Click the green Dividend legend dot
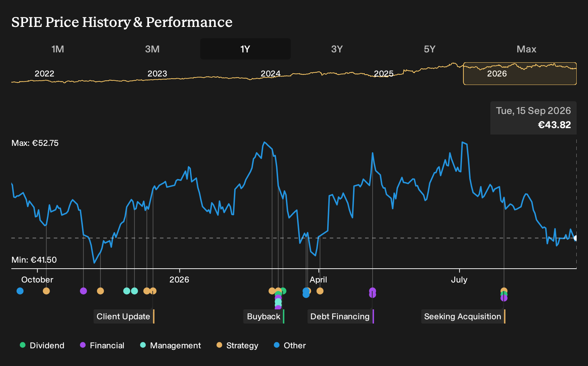 pyautogui.click(x=23, y=345)
